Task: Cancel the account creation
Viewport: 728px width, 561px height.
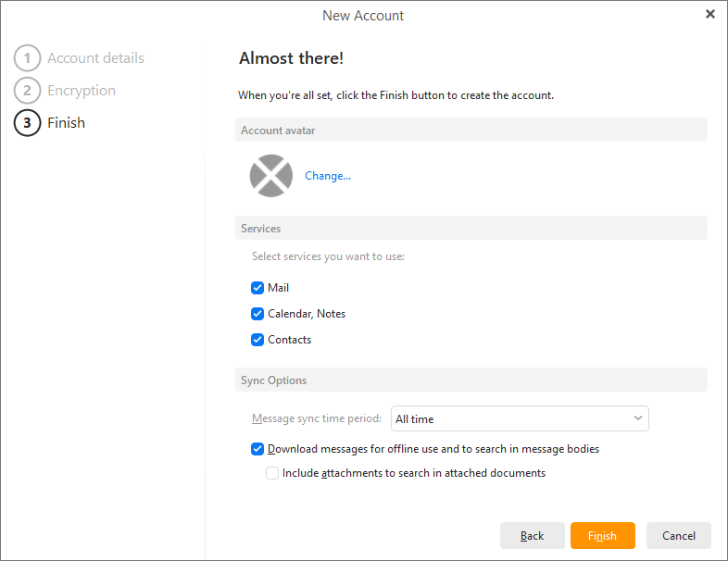Action: 678,536
